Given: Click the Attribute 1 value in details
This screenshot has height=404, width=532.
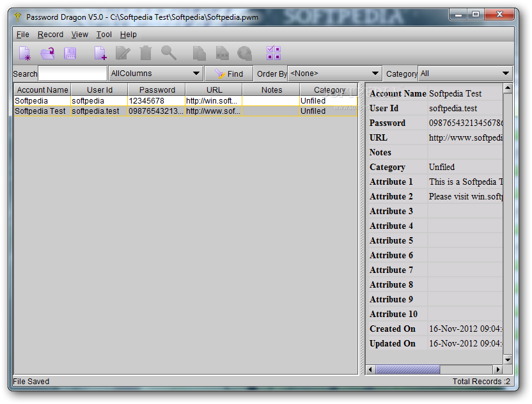Looking at the screenshot, I should 465,182.
